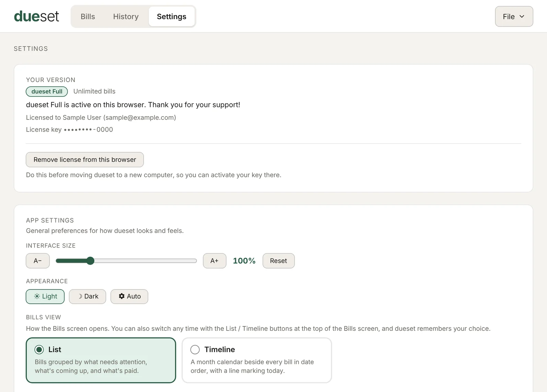Click 'dueset Full is active' message
The width and height of the screenshot is (547, 392).
133,105
